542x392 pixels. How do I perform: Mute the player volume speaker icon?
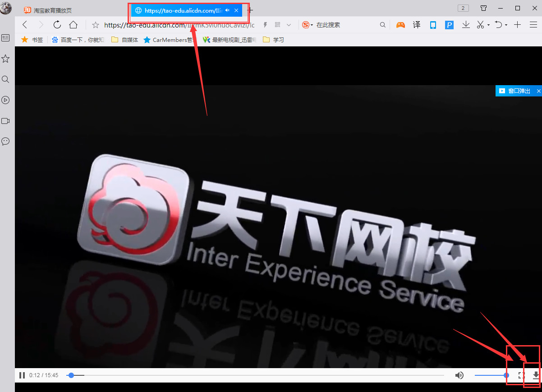pos(459,375)
